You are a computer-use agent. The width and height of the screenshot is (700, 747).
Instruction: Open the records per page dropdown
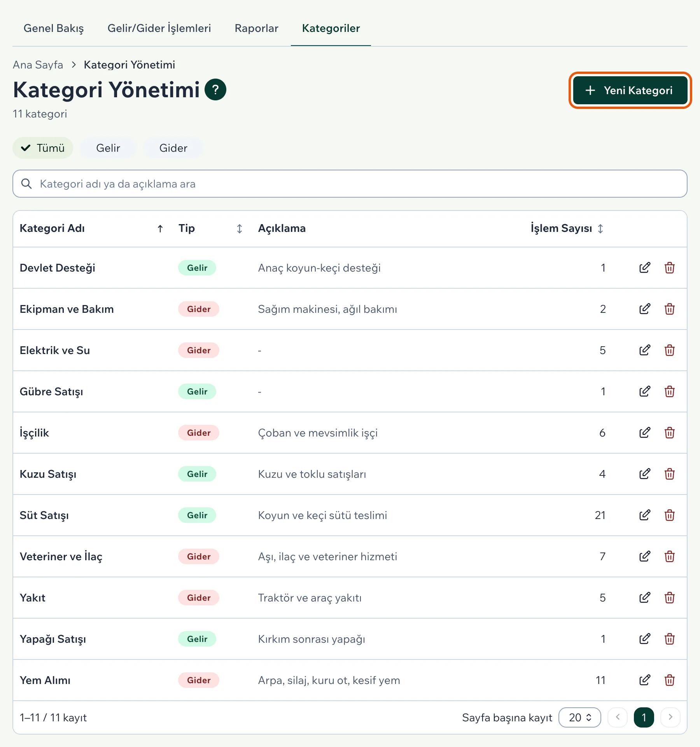point(579,717)
